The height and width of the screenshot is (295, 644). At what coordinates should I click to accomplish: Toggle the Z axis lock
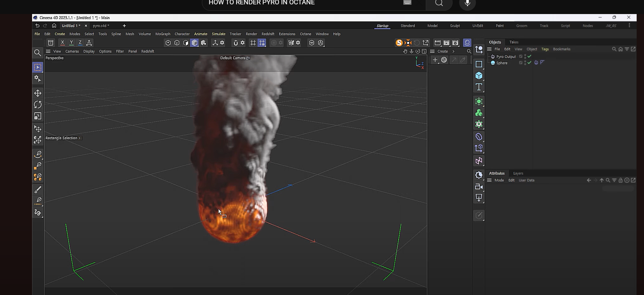[80, 43]
